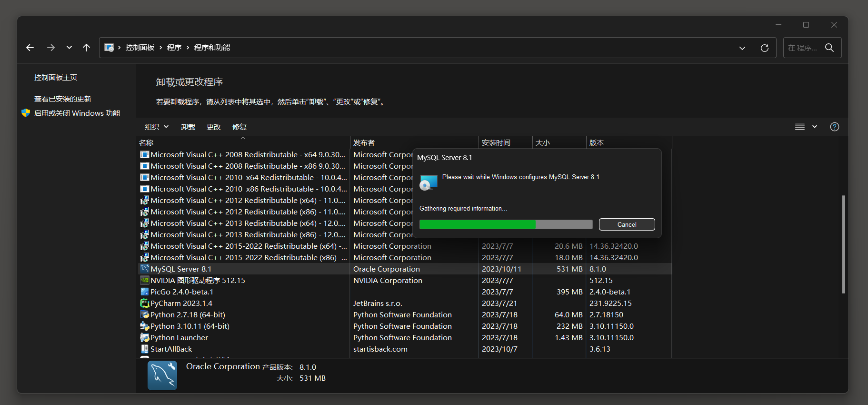
Task: Select StartAllBack icon
Action: click(x=145, y=349)
